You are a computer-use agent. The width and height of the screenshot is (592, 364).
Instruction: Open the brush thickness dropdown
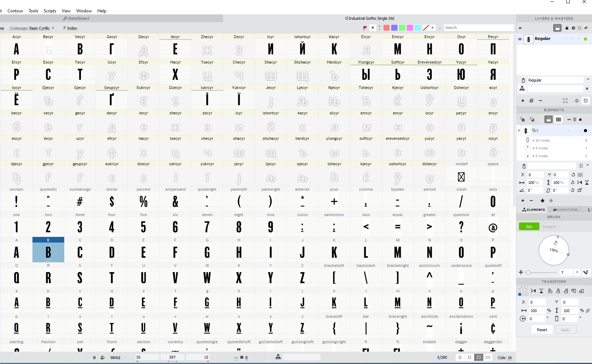577,272
